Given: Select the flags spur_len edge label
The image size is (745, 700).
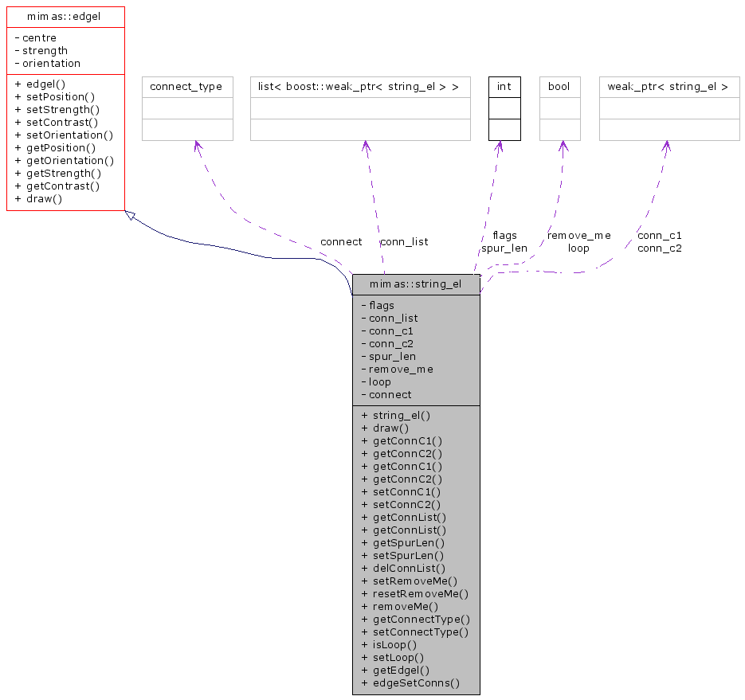Looking at the screenshot, I should (504, 241).
